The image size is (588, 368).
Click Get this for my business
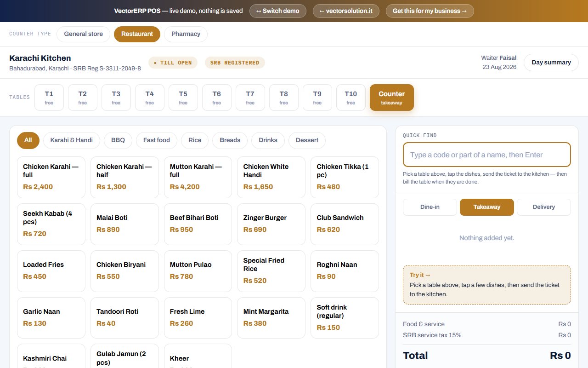coord(430,11)
